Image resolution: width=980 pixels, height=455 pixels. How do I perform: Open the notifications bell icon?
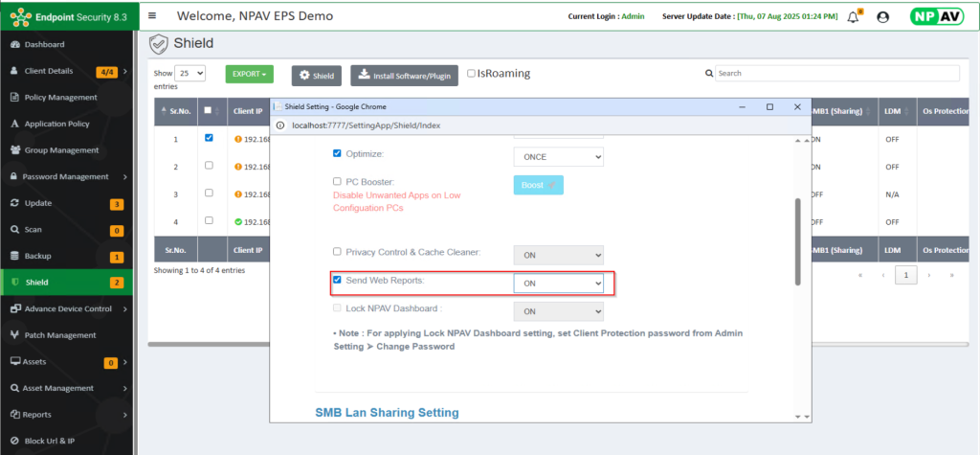click(852, 17)
